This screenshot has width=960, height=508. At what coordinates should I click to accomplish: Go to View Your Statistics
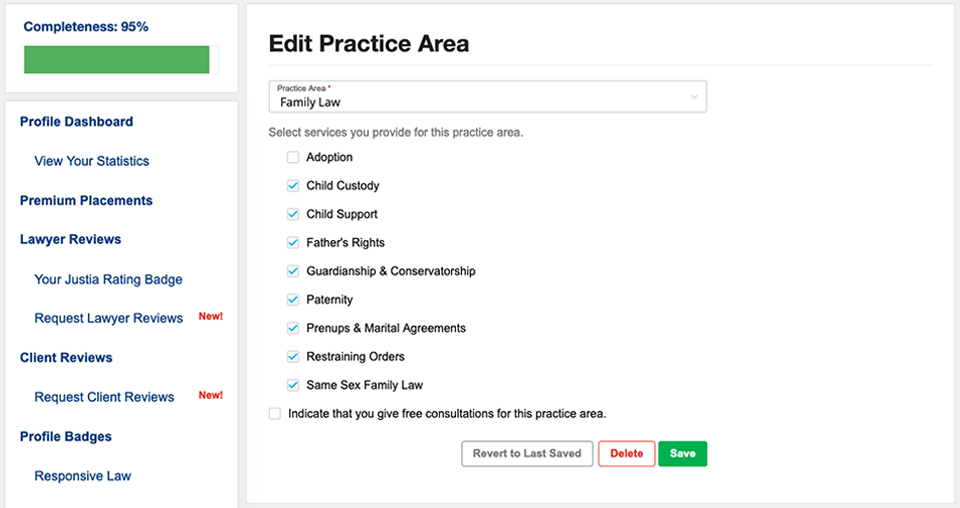[x=91, y=161]
